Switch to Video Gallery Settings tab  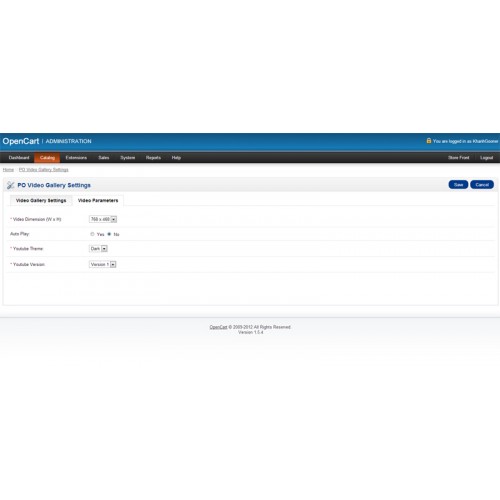tap(41, 200)
